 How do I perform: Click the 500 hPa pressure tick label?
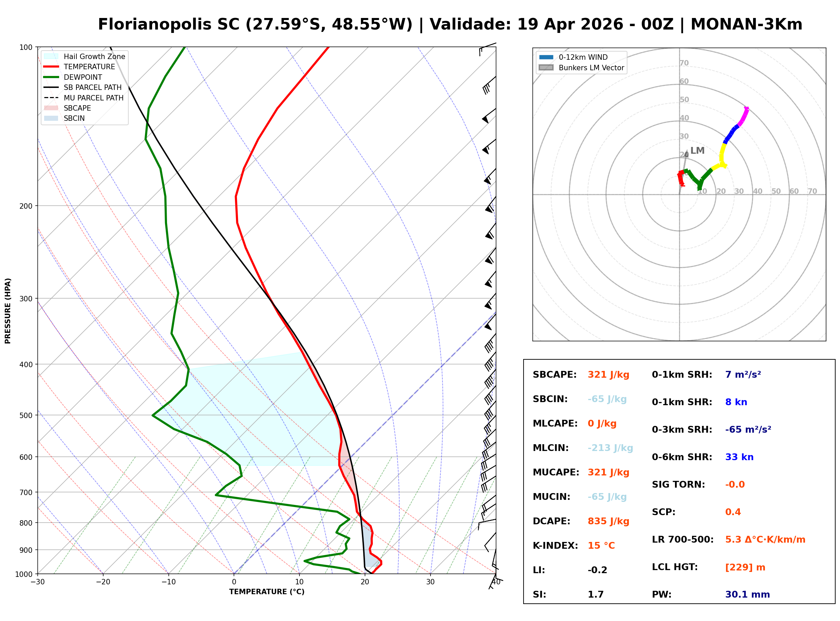tap(26, 416)
